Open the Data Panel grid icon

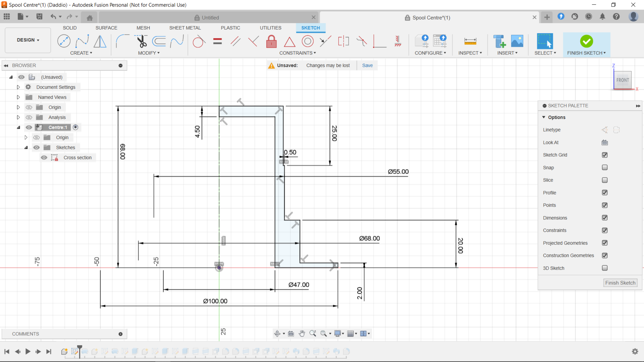pos(7,17)
